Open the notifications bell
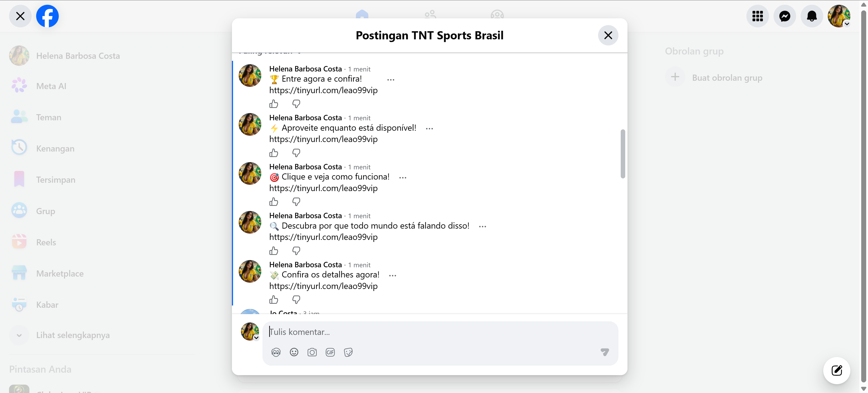Viewport: 868px width, 393px height. pyautogui.click(x=812, y=16)
